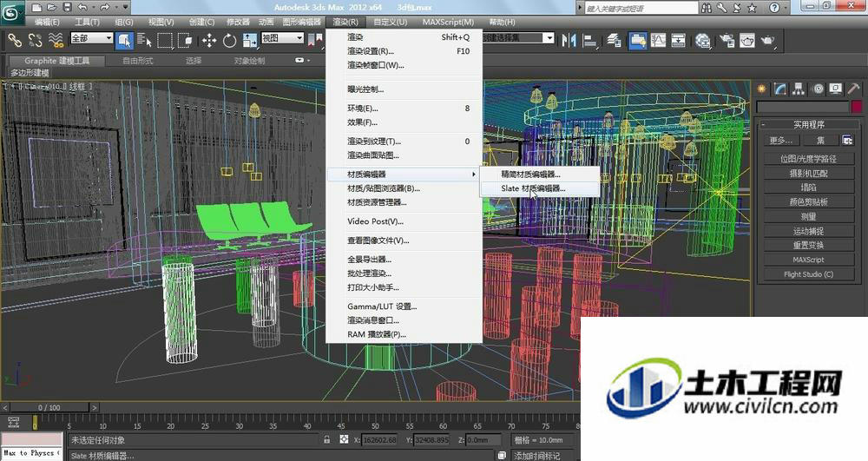
Task: Open the Select by Name list tool
Action: click(x=144, y=40)
